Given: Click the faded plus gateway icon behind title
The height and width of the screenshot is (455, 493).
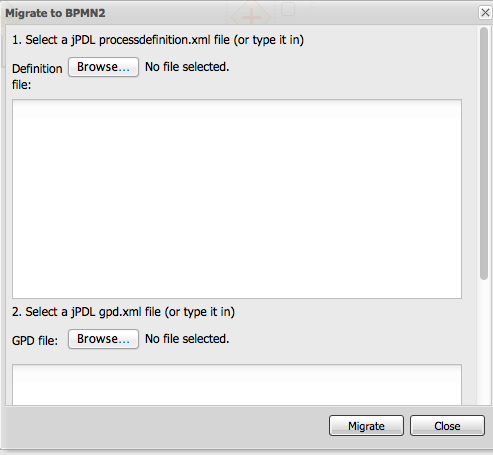Looking at the screenshot, I should tap(251, 14).
